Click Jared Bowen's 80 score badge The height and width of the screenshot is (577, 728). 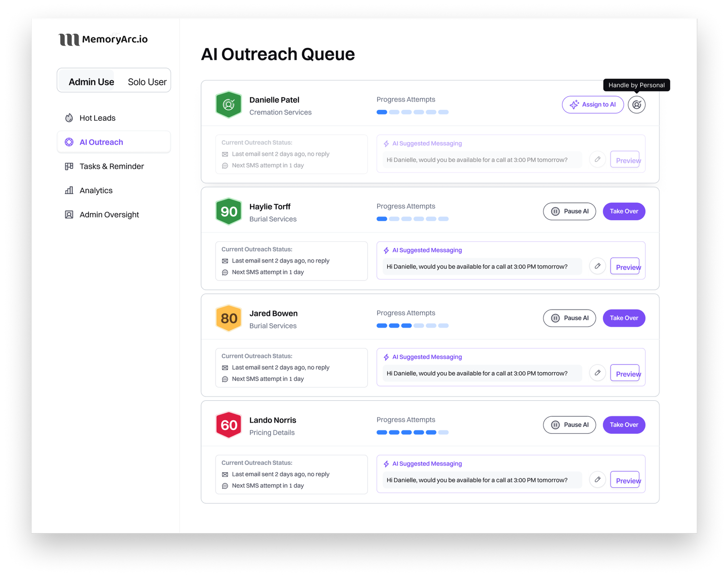[x=229, y=318]
